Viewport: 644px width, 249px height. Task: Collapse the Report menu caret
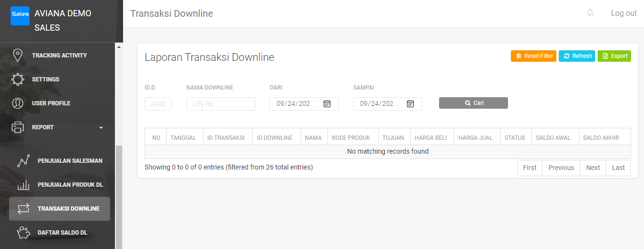coord(101,128)
